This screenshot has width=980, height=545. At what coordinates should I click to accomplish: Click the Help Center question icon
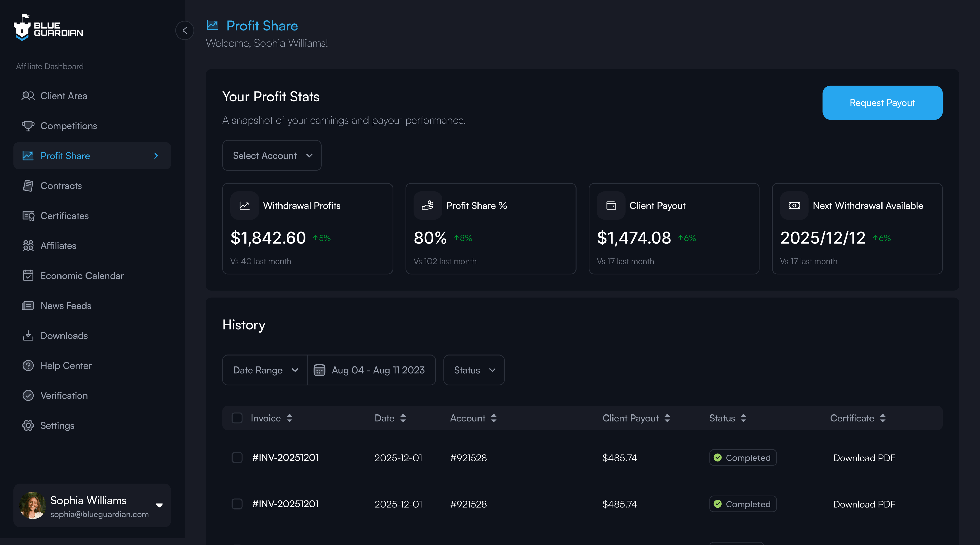28,366
